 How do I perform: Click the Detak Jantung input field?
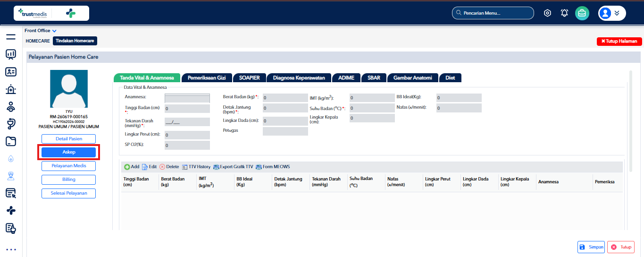click(x=285, y=109)
